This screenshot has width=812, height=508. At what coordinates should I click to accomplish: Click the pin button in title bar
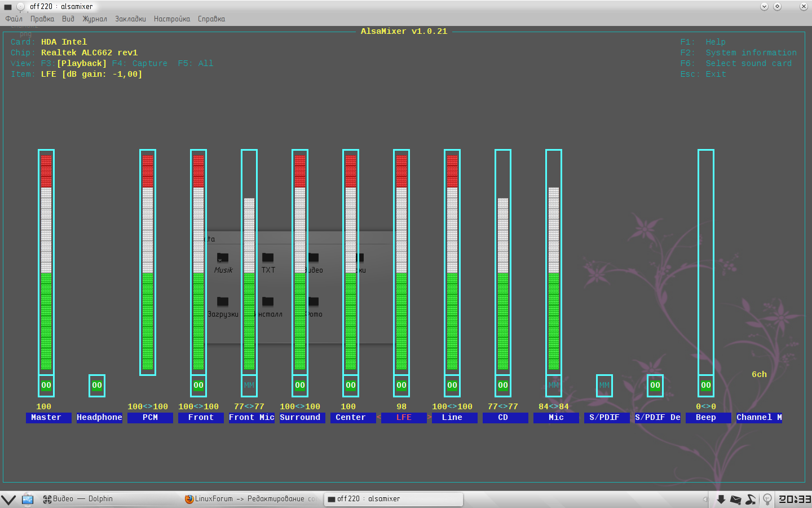20,7
